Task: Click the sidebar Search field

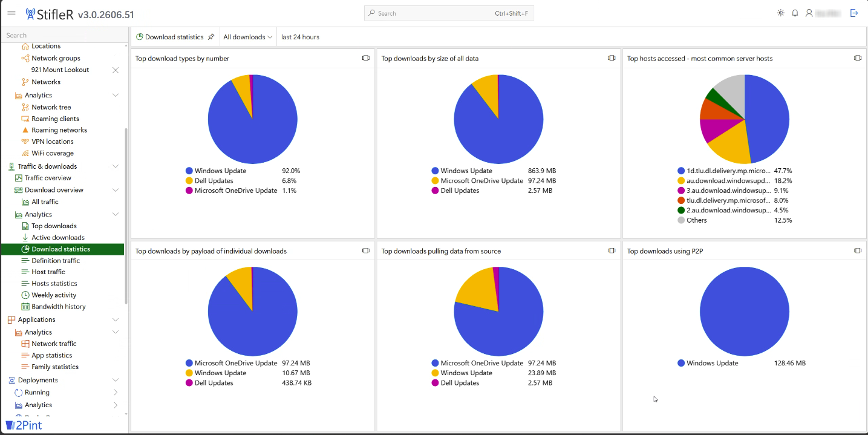Action: click(64, 35)
